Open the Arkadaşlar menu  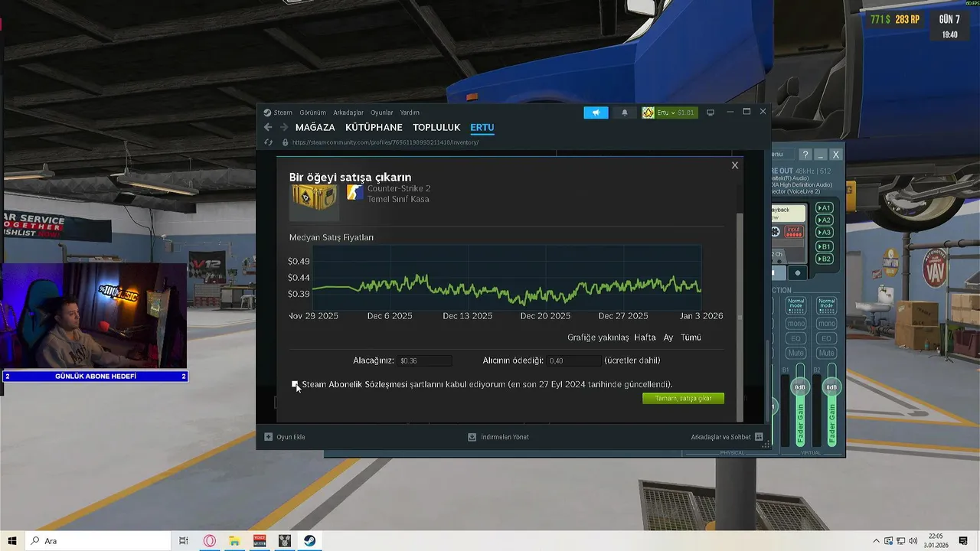pos(348,112)
